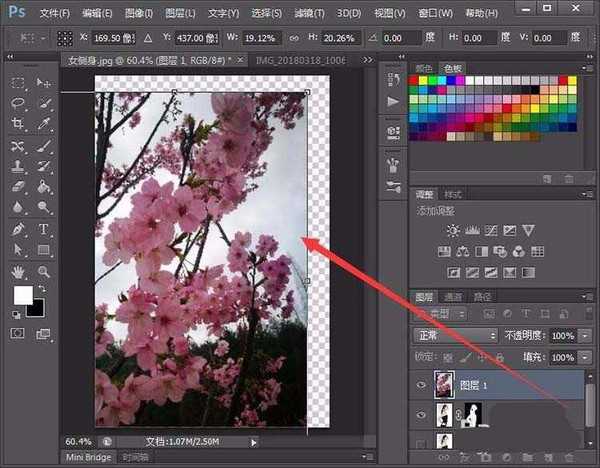
Task: Choose the Pen tool
Action: (x=18, y=229)
